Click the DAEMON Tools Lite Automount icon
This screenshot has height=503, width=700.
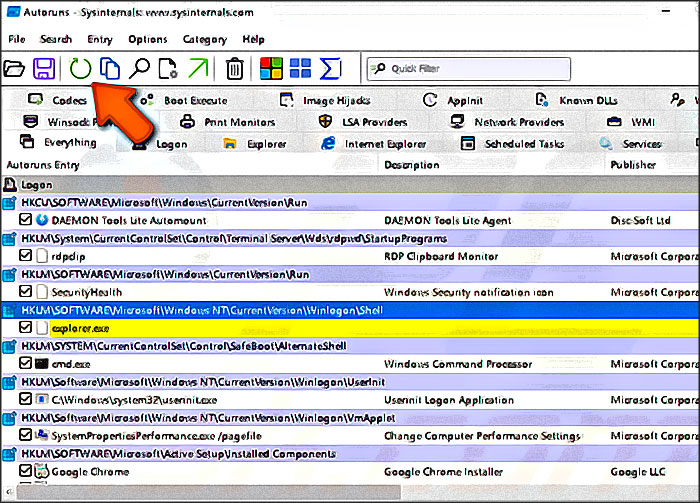[x=42, y=220]
